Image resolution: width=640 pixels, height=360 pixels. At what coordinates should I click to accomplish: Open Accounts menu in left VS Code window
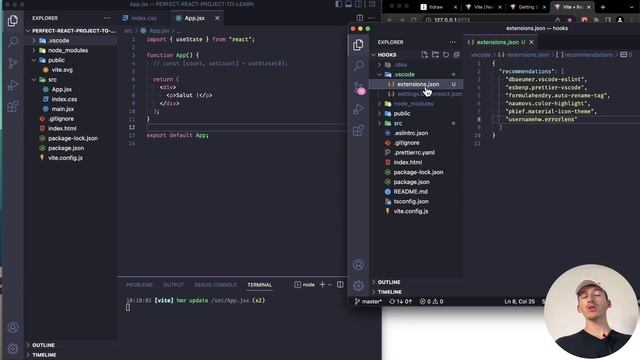[x=13, y=327]
